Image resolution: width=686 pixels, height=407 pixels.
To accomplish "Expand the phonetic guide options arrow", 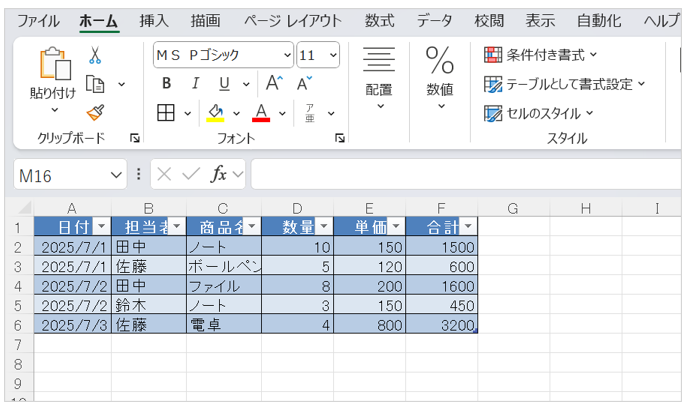I will coord(331,114).
